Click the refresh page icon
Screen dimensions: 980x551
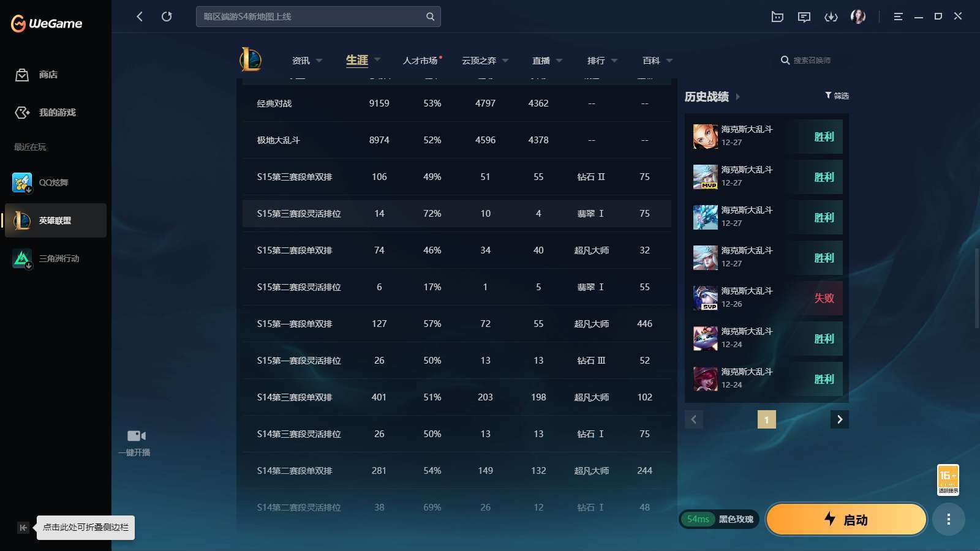(167, 17)
